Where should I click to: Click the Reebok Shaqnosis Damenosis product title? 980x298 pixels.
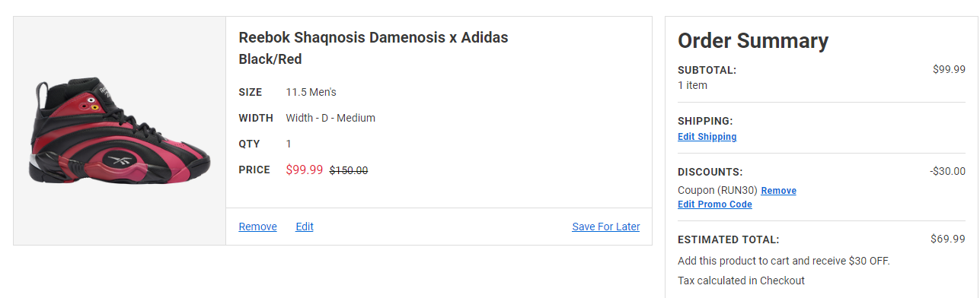coord(373,37)
